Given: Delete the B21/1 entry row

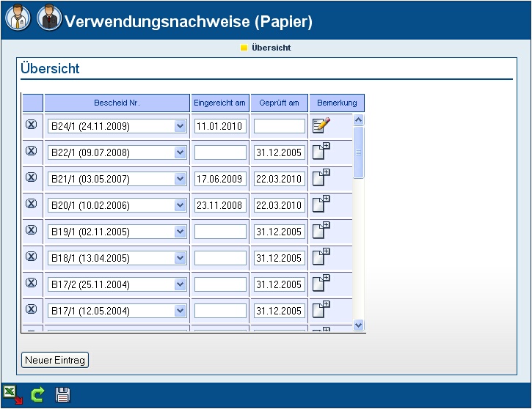Looking at the screenshot, I should click(x=32, y=177).
